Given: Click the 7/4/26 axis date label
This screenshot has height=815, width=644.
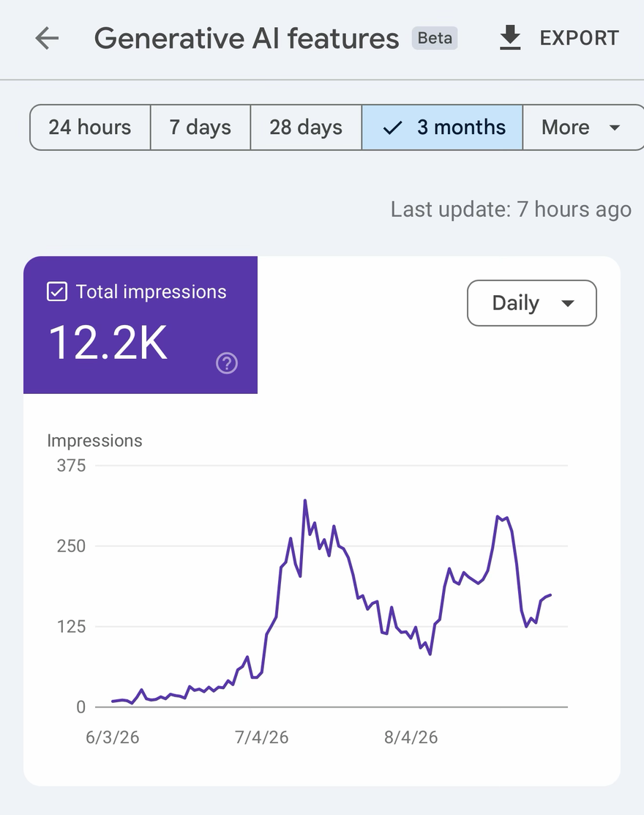Looking at the screenshot, I should pyautogui.click(x=261, y=737).
